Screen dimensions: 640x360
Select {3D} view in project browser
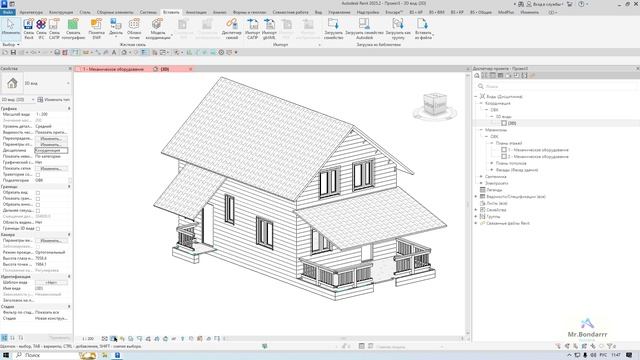(511, 123)
